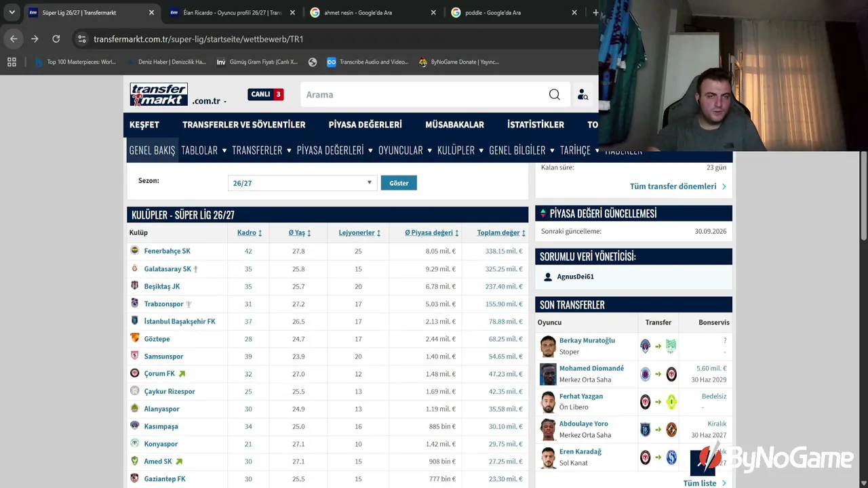The image size is (868, 488).
Task: Click the Alanyaspor club crest
Action: click(134, 409)
